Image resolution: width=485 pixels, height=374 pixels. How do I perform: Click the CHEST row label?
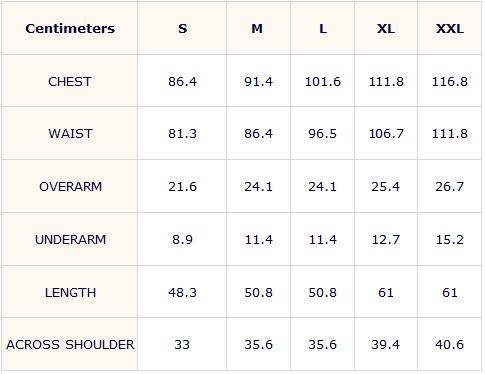(70, 82)
